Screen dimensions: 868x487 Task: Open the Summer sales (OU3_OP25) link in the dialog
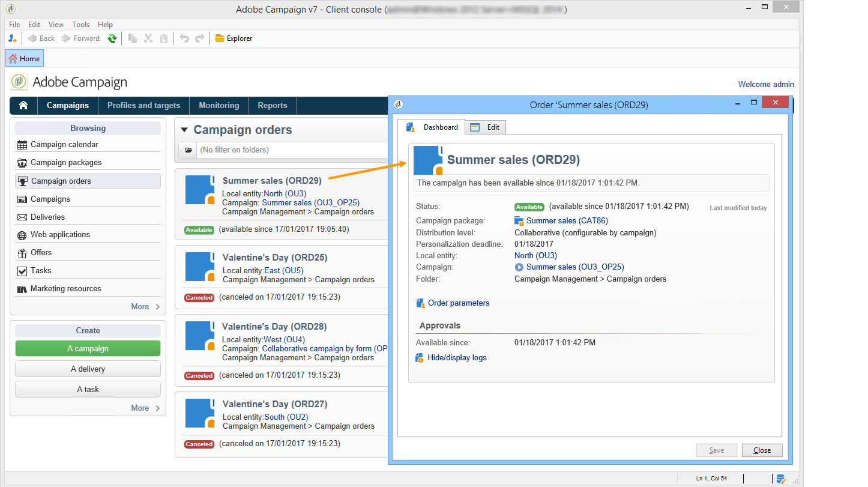pyautogui.click(x=575, y=267)
